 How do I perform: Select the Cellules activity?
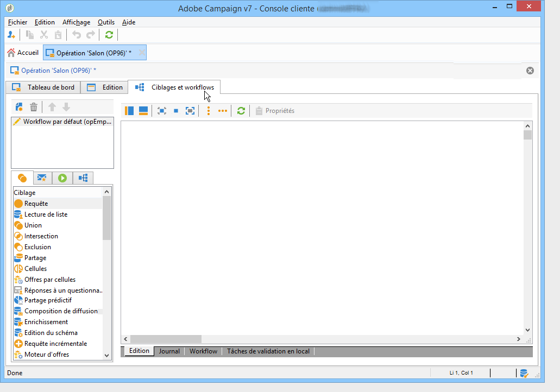pos(58,268)
